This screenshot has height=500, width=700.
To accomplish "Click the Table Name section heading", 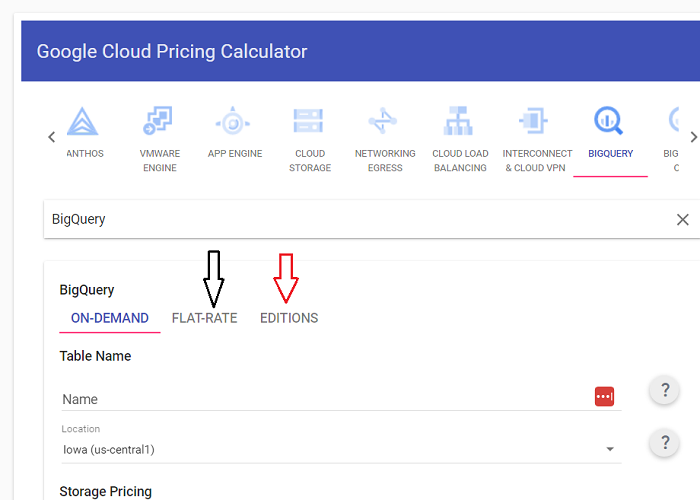I will tap(96, 356).
